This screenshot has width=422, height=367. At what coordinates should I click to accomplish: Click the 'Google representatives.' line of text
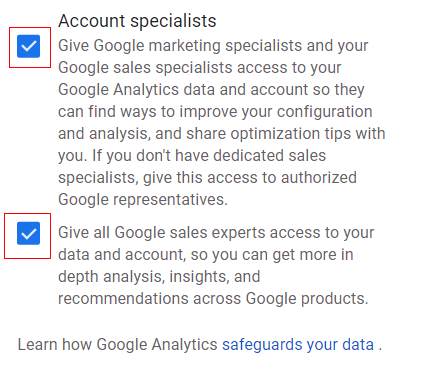[x=143, y=200]
